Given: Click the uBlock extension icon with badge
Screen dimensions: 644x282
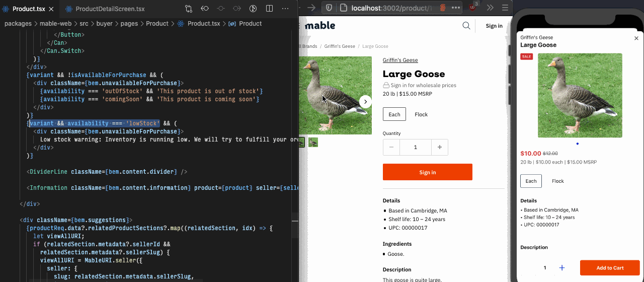Looking at the screenshot, I should 473,7.
